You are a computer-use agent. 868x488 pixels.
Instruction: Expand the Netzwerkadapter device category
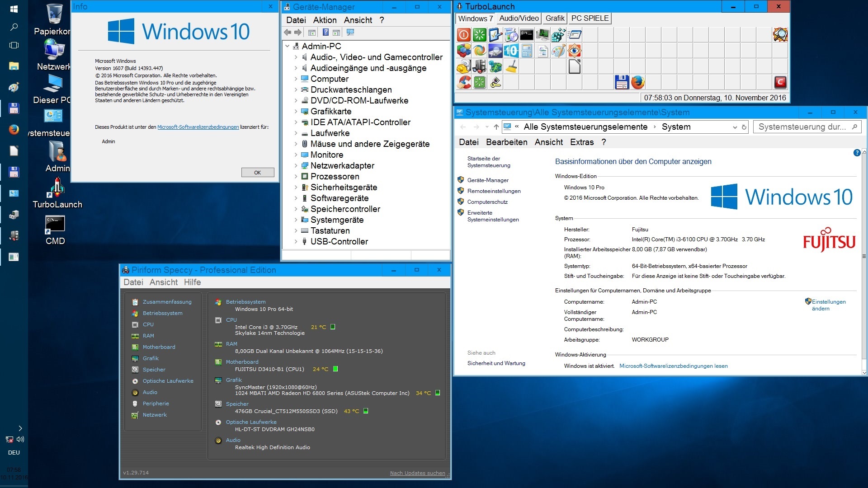pyautogui.click(x=296, y=166)
